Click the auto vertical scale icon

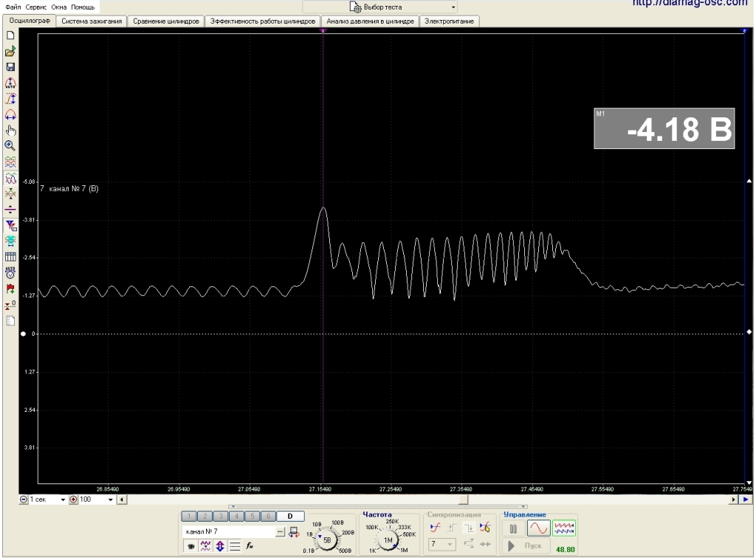10,83
